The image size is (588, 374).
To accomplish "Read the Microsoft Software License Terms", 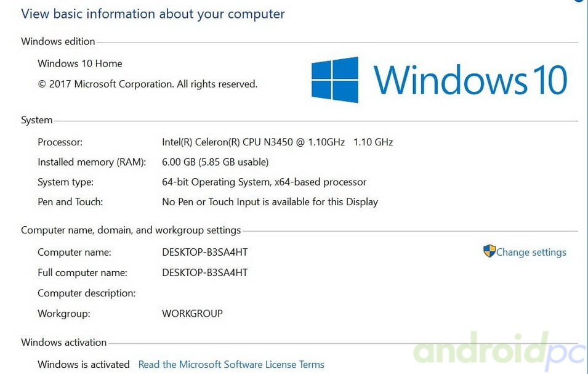I will (x=232, y=364).
